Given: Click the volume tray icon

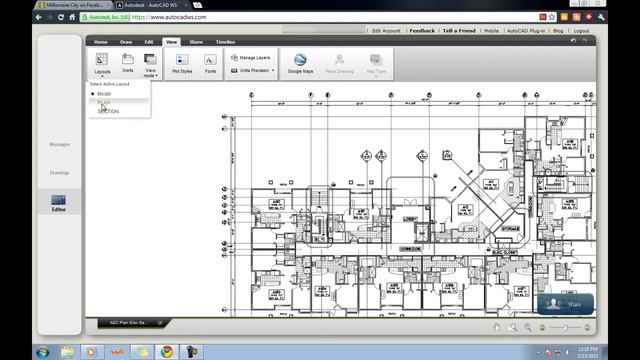Looking at the screenshot, I should click(x=568, y=352).
